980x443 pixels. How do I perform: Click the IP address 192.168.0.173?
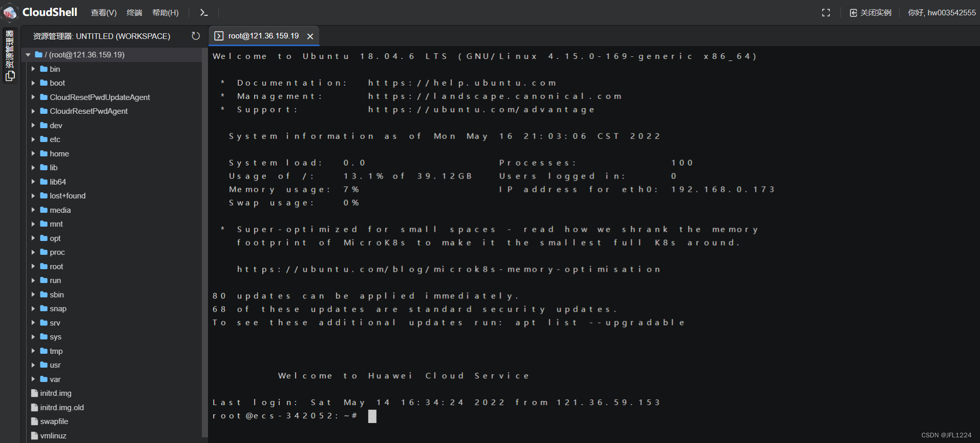click(x=723, y=190)
